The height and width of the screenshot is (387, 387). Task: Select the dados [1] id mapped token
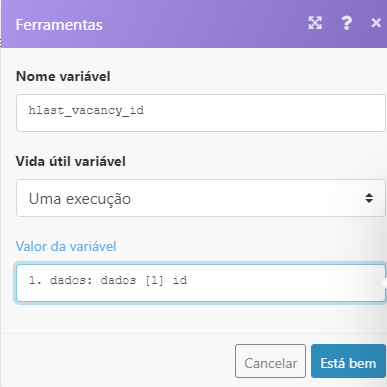coord(144,280)
